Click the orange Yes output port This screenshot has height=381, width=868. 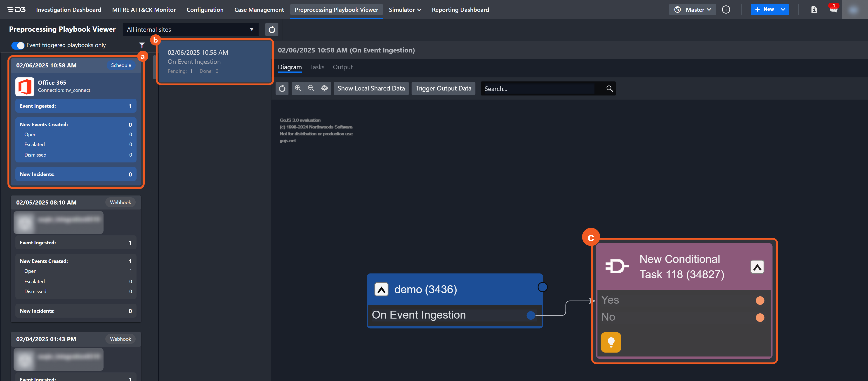point(760,300)
